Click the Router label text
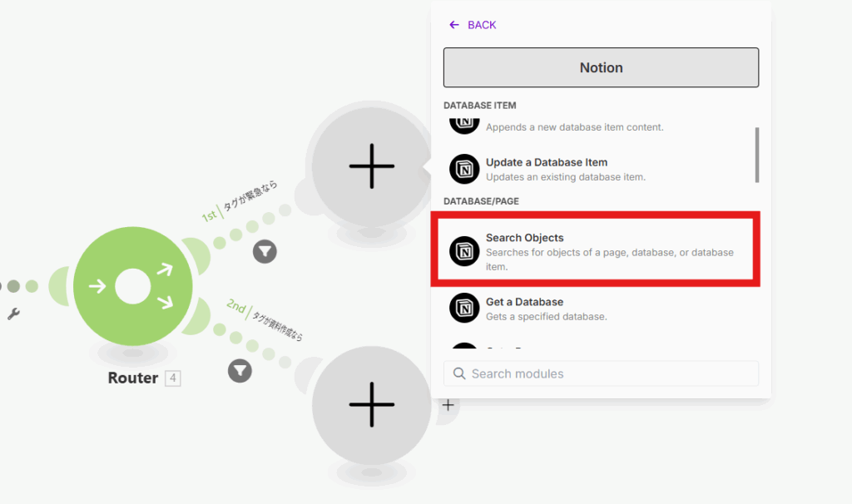The image size is (852, 504). point(132,378)
